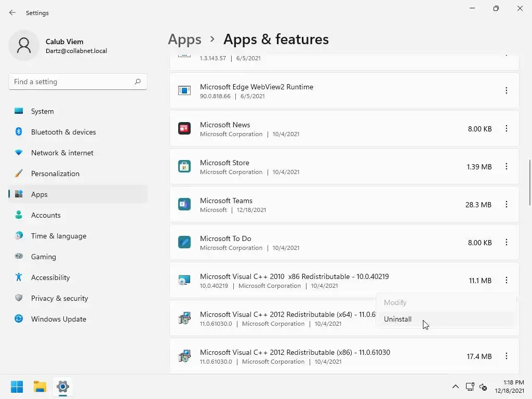Open more options for Microsoft Teams

pyautogui.click(x=507, y=205)
